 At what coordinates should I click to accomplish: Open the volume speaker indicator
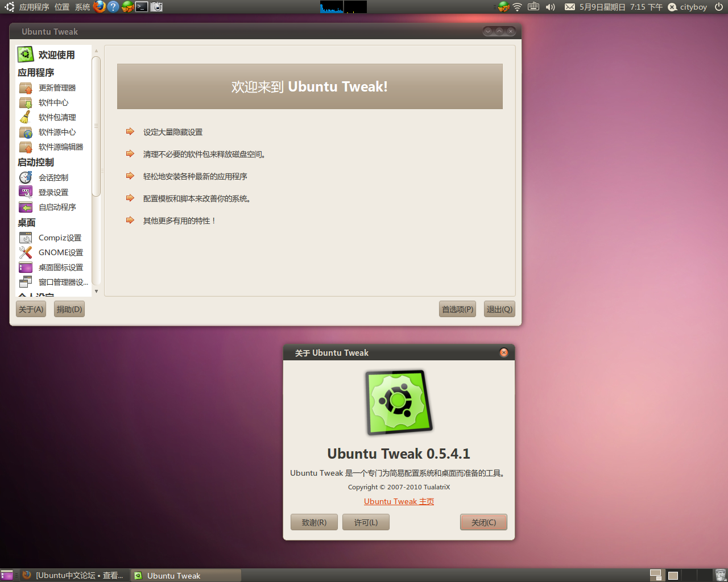pos(550,7)
